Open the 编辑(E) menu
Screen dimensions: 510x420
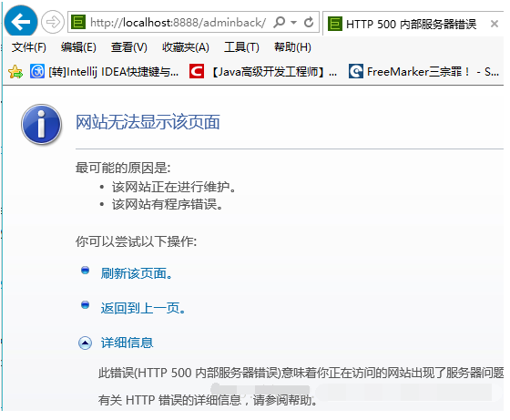[x=78, y=47]
